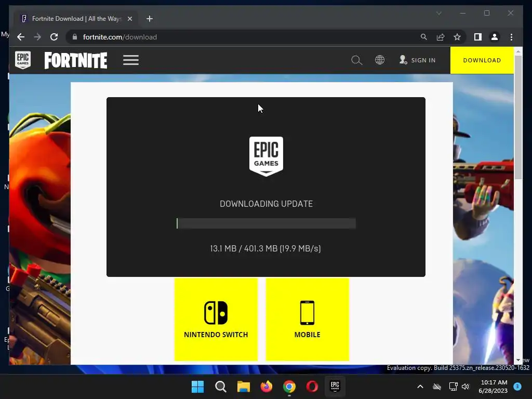Click the Sign In link
532x399 pixels.
[x=418, y=60]
